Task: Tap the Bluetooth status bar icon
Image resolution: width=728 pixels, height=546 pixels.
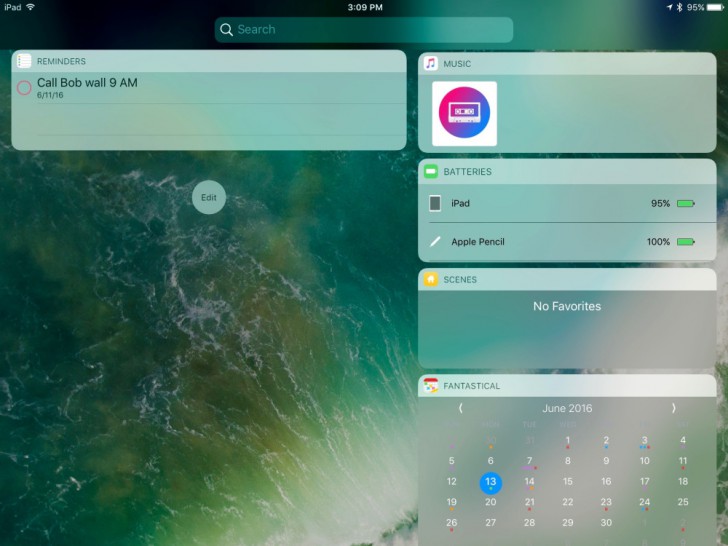Action: (679, 7)
